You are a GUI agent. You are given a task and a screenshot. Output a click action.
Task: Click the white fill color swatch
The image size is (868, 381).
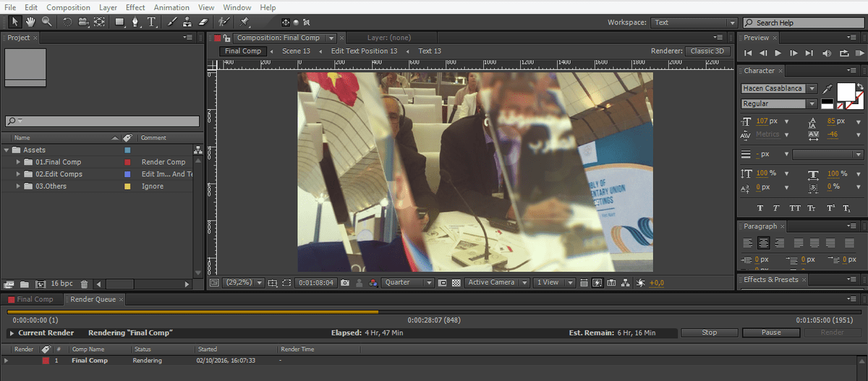846,92
